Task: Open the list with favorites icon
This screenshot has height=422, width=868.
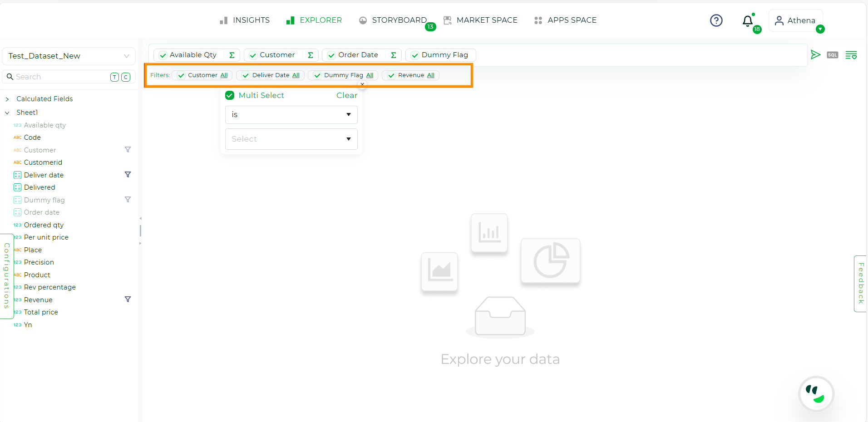Action: tap(852, 55)
